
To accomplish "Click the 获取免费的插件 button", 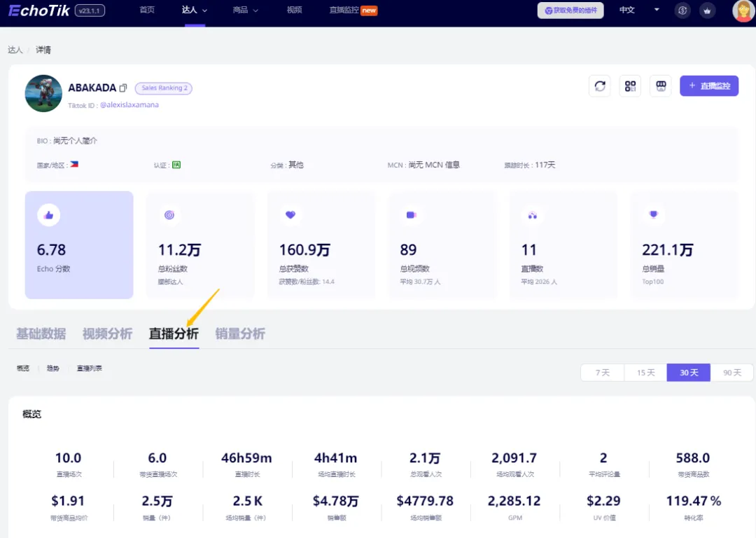I will click(x=570, y=10).
